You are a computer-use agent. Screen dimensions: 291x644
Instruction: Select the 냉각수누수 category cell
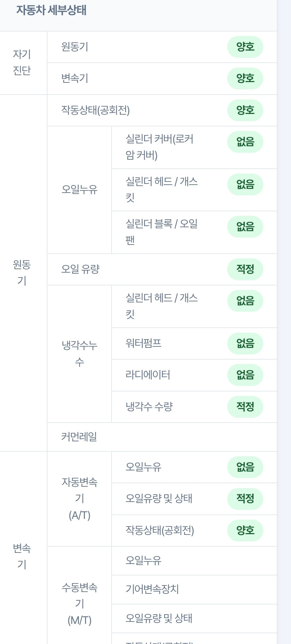point(79,354)
